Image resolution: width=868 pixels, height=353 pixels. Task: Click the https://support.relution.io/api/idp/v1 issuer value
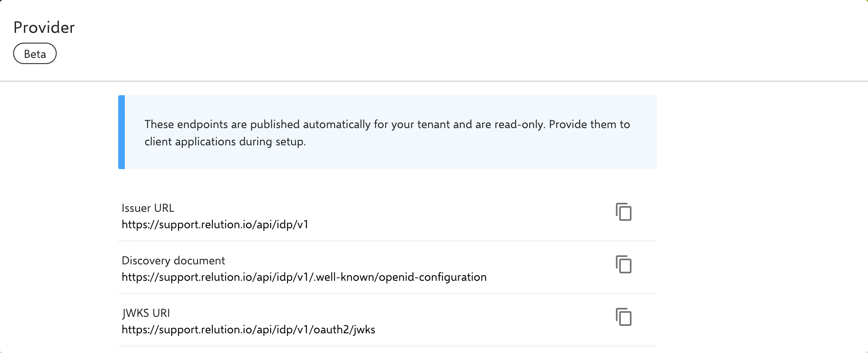point(215,225)
